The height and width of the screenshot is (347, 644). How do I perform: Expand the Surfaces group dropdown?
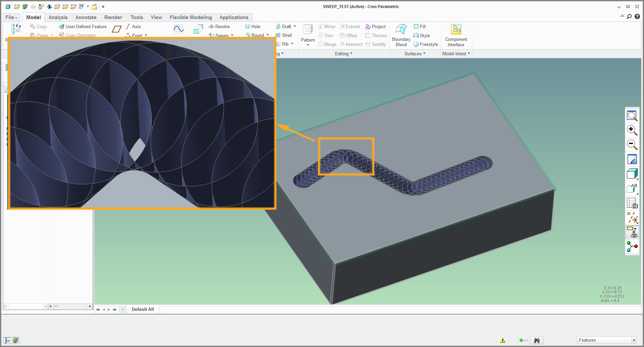click(x=415, y=54)
